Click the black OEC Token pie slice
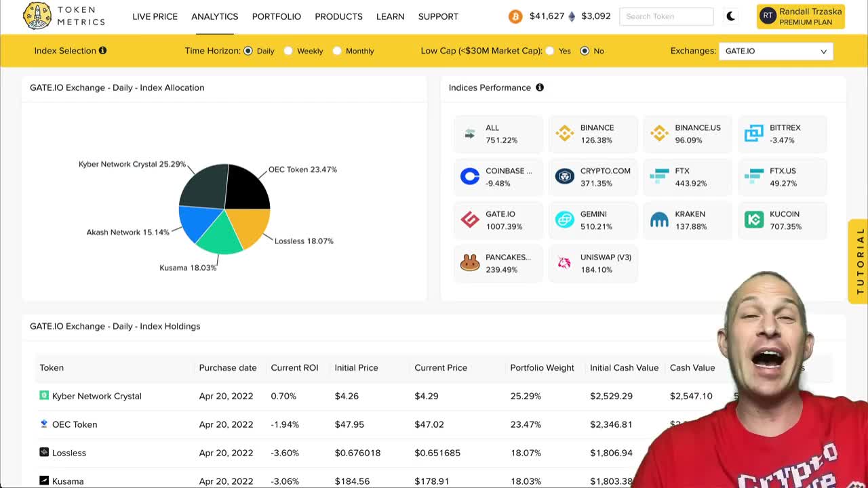Image resolution: width=868 pixels, height=488 pixels. coord(245,188)
